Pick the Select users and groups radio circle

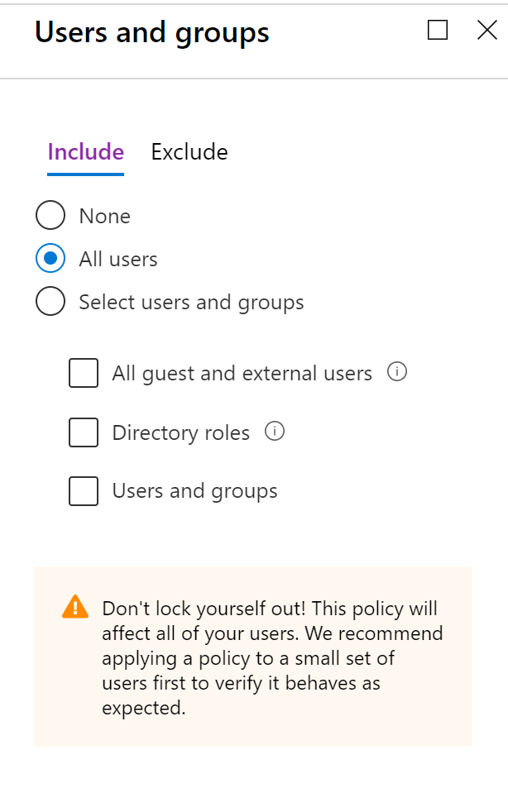pos(50,301)
